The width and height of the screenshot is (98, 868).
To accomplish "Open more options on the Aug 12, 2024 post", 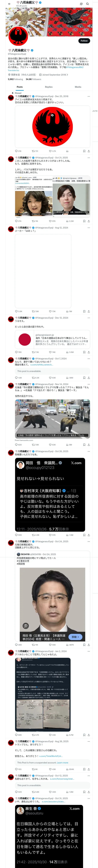I will point(89,228).
